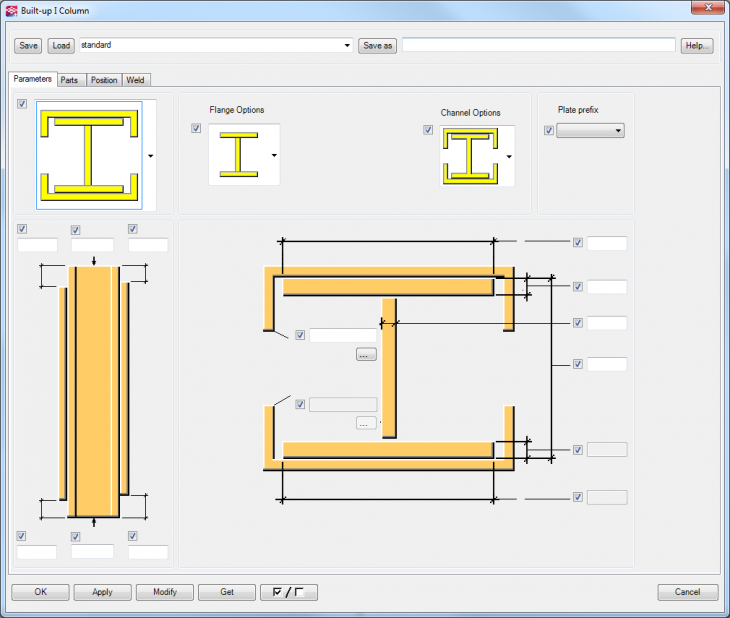Click the Flange Options I-beam icon
The image size is (730, 618).
(238, 155)
